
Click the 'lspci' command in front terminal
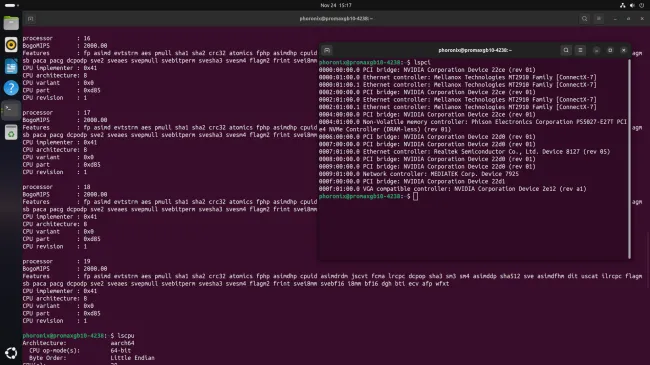coord(422,62)
